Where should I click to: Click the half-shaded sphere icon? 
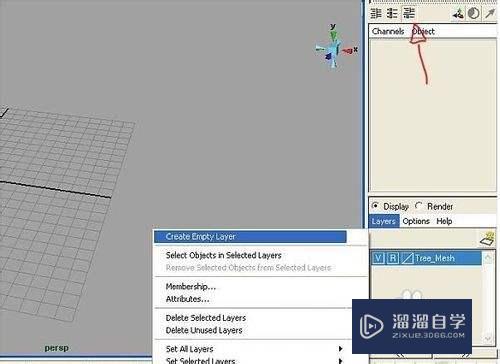point(474,13)
